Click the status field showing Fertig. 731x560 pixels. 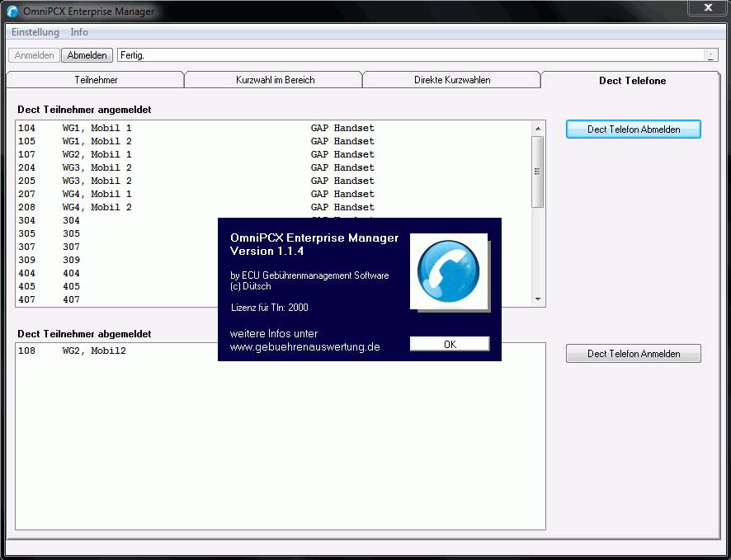pyautogui.click(x=410, y=55)
